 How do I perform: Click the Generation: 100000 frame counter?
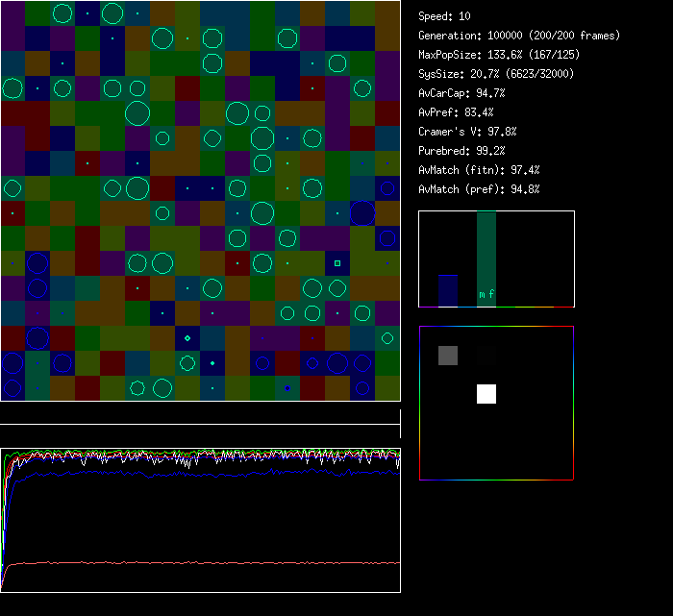518,36
